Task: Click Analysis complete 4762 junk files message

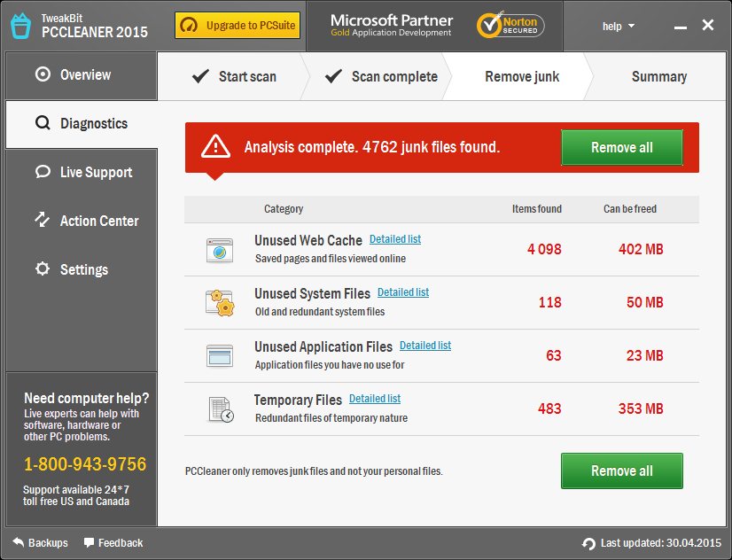Action: (372, 147)
